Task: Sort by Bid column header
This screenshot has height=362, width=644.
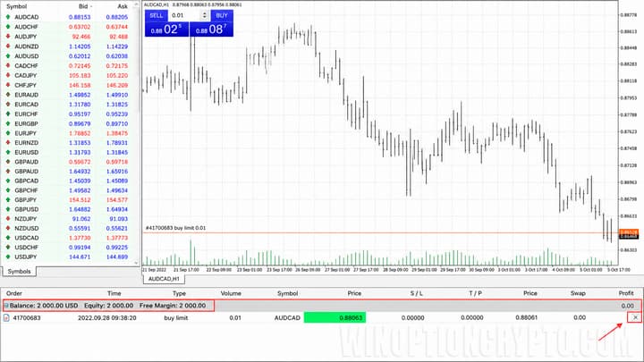Action: (x=83, y=6)
